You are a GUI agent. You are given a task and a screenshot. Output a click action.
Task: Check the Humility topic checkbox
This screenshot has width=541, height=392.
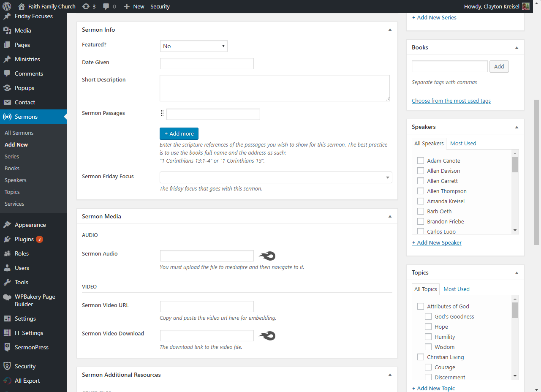[x=428, y=337]
